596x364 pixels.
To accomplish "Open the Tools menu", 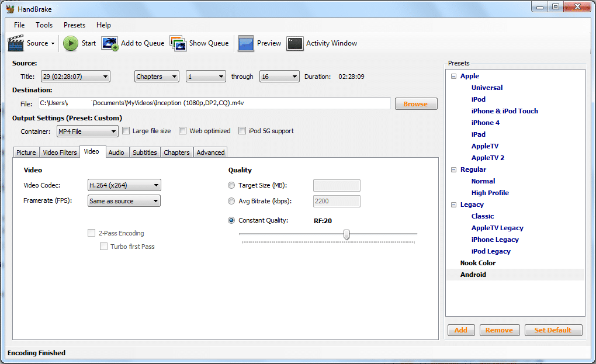I will pyautogui.click(x=44, y=25).
